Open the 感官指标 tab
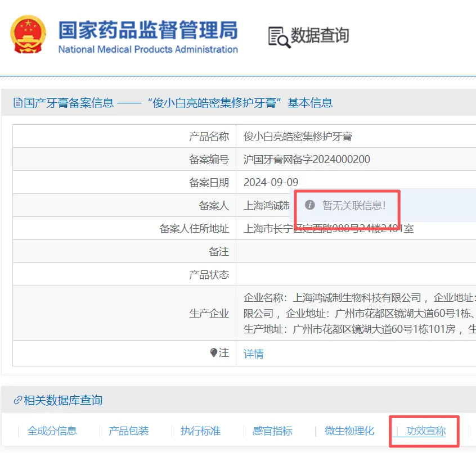Screen dimensions: 476x453 [x=272, y=431]
